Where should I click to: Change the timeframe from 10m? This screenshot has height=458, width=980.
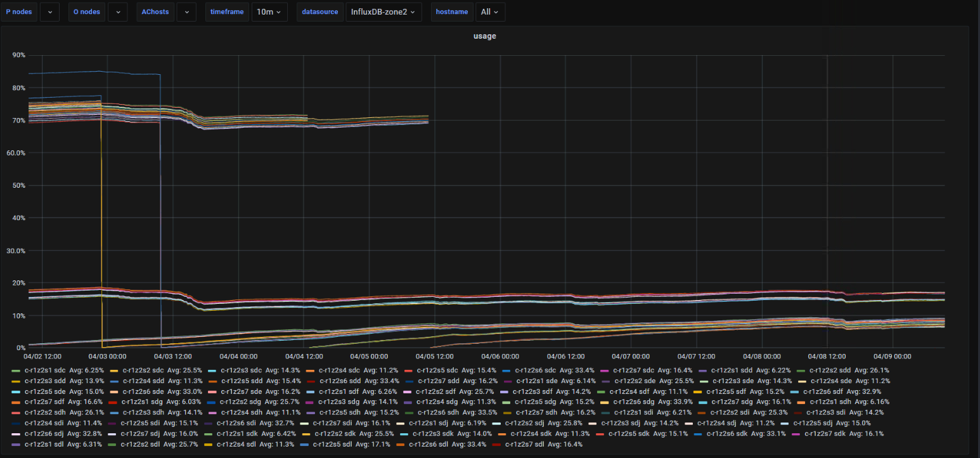269,12
